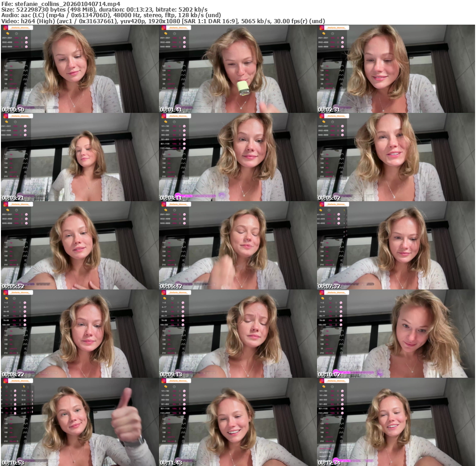
Task: Choose the frame at 00:11:43
Action: coord(238,422)
